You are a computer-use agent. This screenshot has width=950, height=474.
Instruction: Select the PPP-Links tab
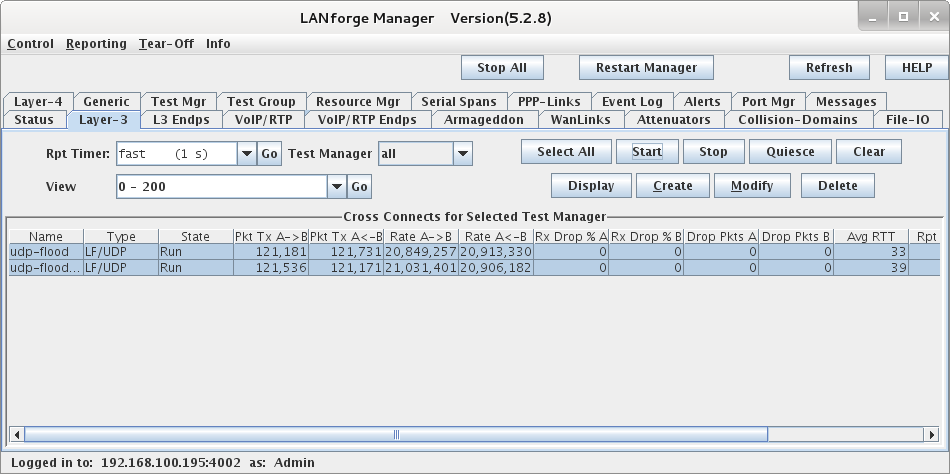click(549, 101)
